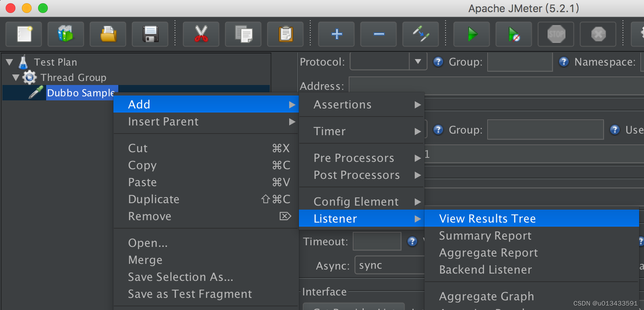This screenshot has height=310, width=644.
Task: Click help icon beside Use label
Action: pos(615,130)
